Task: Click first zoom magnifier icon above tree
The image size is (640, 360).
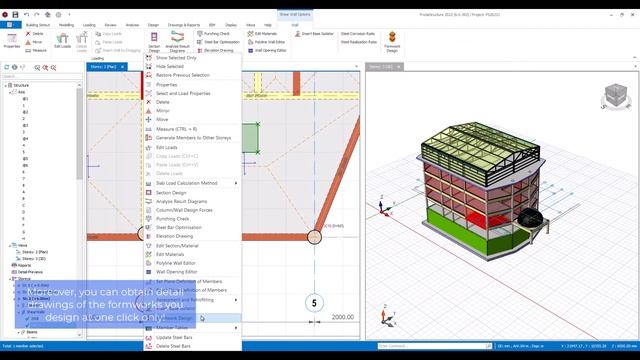Action: [x=38, y=67]
